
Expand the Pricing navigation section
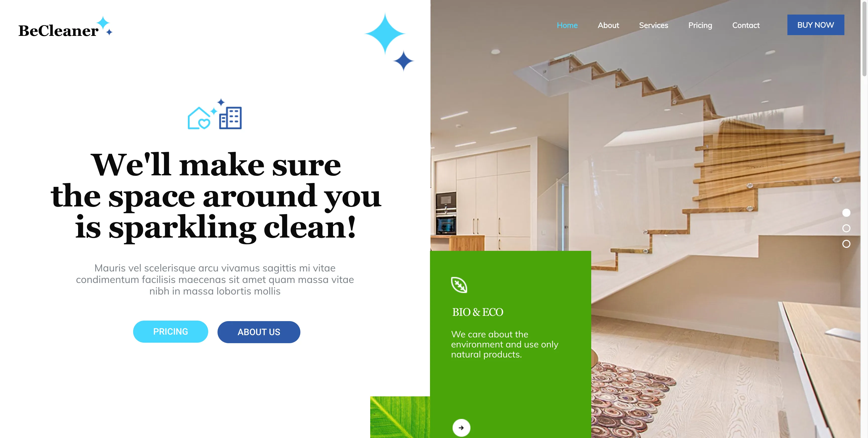click(x=700, y=25)
